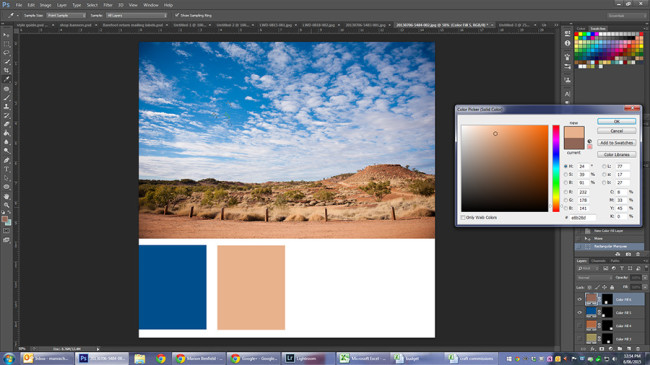
Task: Click Add to Swatches button
Action: pyautogui.click(x=616, y=143)
